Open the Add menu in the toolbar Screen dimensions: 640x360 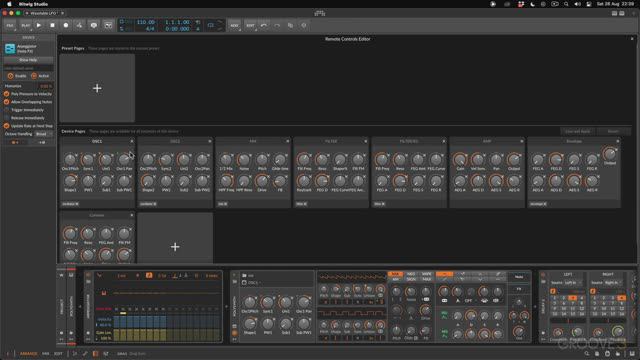coord(234,25)
